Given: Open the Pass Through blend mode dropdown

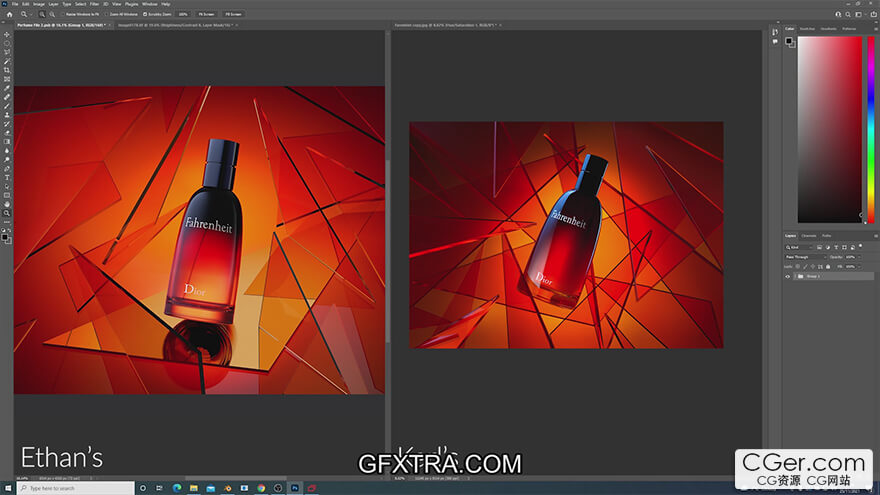Looking at the screenshot, I should coord(805,257).
